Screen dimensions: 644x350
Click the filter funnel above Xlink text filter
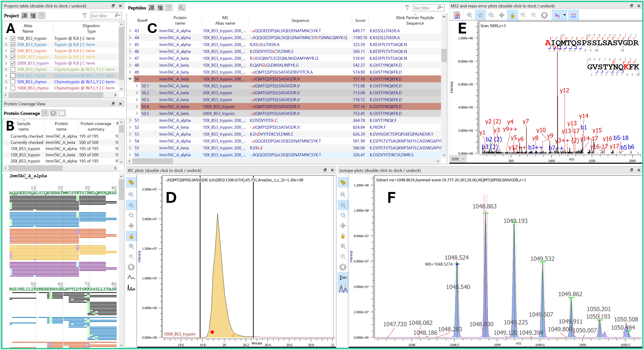click(x=407, y=8)
